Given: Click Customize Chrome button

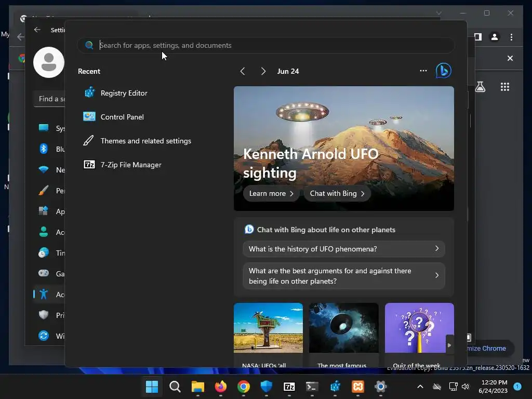Looking at the screenshot, I should [x=491, y=349].
